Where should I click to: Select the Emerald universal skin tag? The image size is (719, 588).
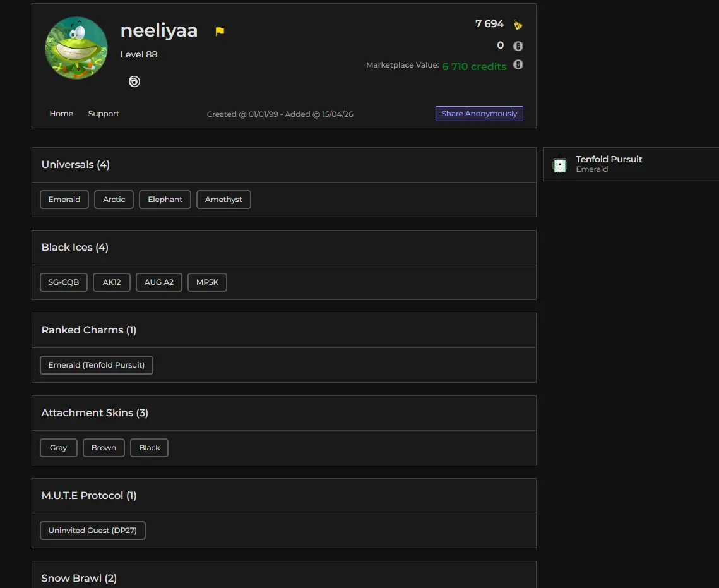(64, 200)
